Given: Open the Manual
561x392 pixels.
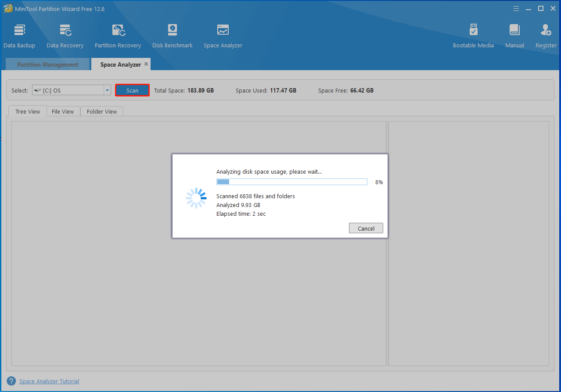Looking at the screenshot, I should (514, 35).
